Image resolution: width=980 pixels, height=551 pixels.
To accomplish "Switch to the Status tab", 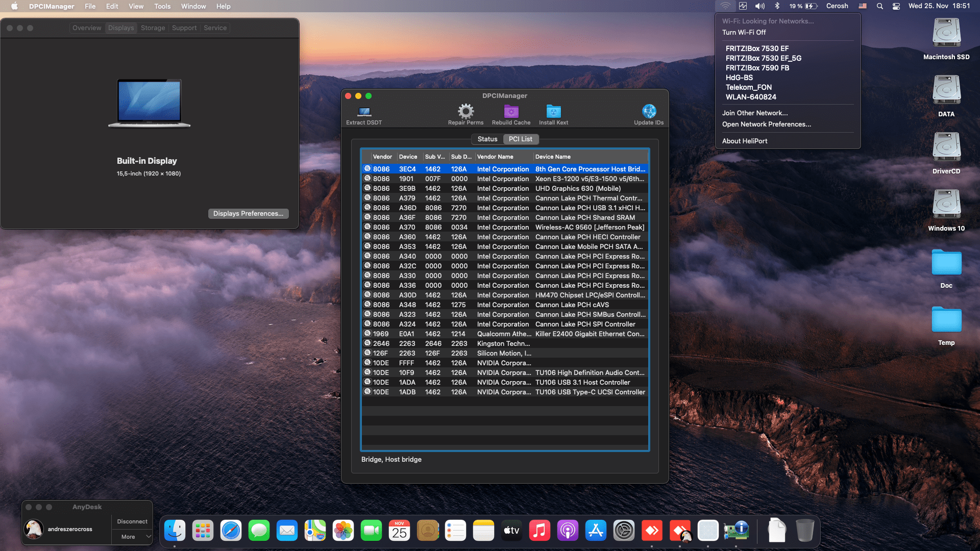I will coord(487,139).
